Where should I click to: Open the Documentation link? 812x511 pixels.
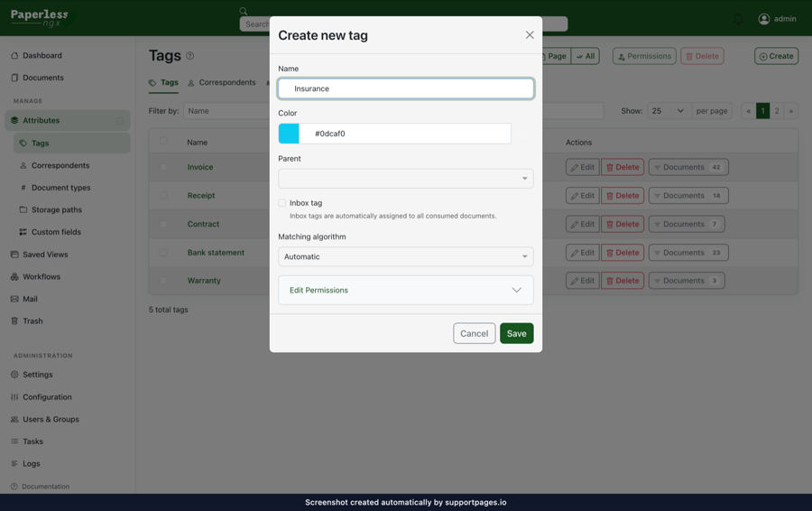click(45, 487)
